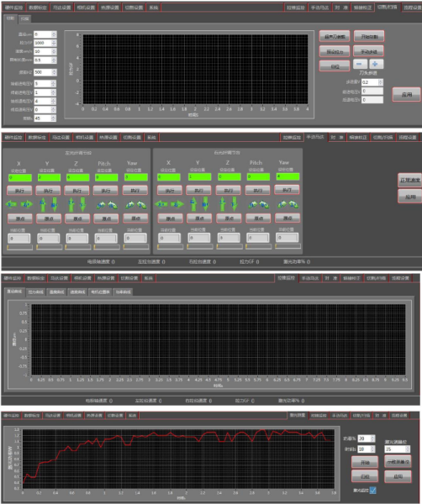
Task: Click spinner of cutting speed 10 field
Action: click(x=54, y=51)
